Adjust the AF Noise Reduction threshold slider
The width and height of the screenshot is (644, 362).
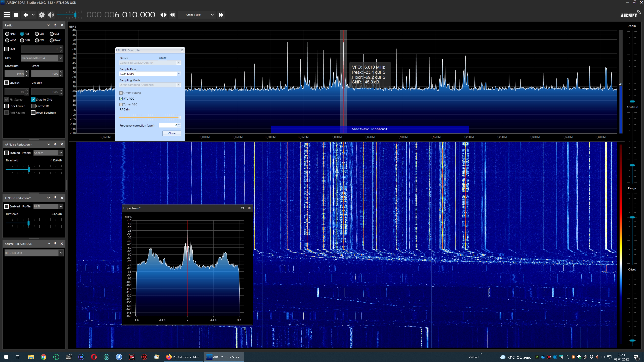point(29,170)
